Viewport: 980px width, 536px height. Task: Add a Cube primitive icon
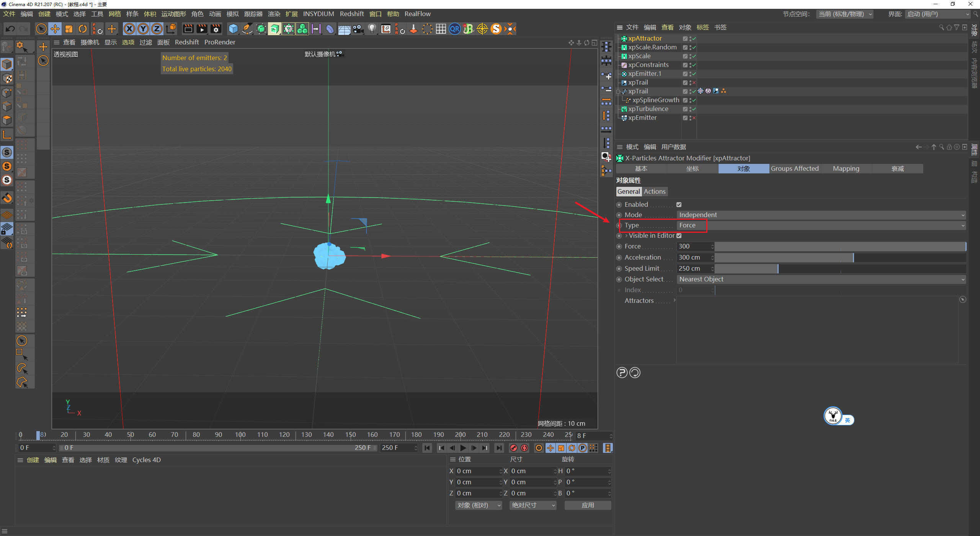[233, 29]
